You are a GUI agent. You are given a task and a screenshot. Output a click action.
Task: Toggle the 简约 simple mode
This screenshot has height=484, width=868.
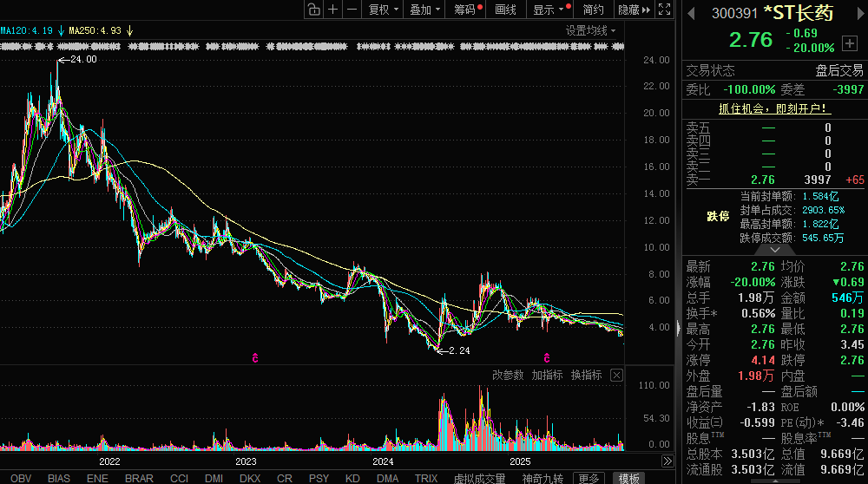(593, 10)
